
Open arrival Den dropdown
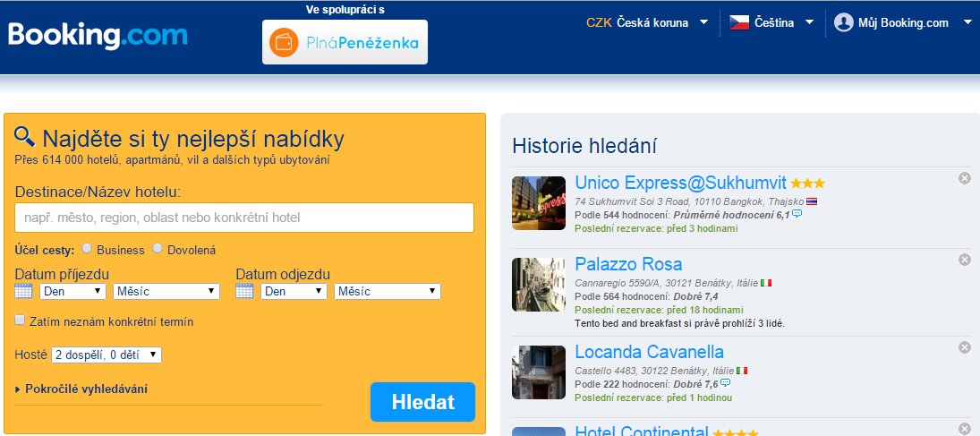73,292
